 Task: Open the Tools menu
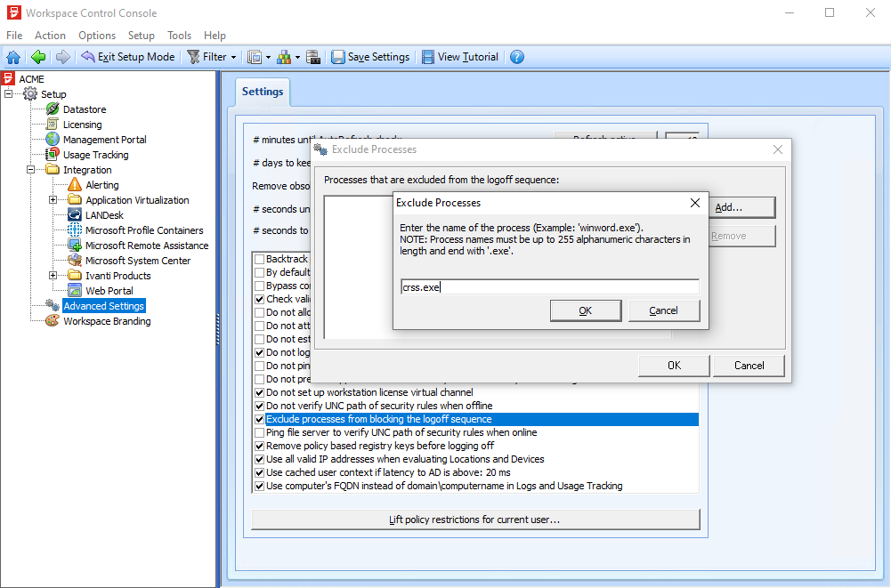[179, 36]
